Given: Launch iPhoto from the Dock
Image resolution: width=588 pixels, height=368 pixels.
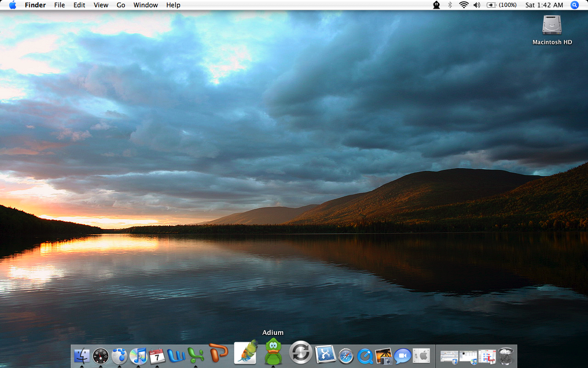Looking at the screenshot, I should pyautogui.click(x=384, y=356).
